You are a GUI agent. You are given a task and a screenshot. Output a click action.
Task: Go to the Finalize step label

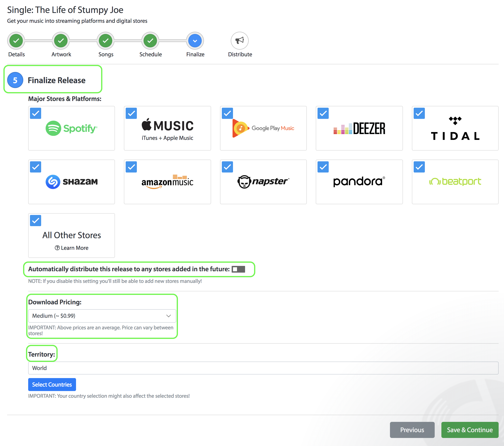click(195, 55)
